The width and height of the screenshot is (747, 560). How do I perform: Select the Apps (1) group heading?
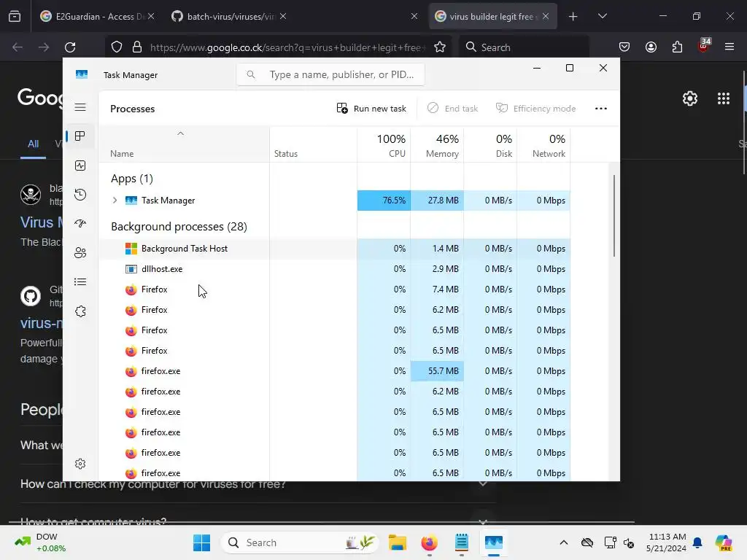(132, 179)
